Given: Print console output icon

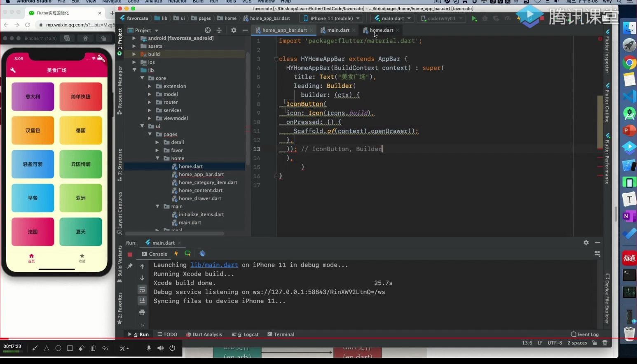Looking at the screenshot, I should tap(142, 312).
